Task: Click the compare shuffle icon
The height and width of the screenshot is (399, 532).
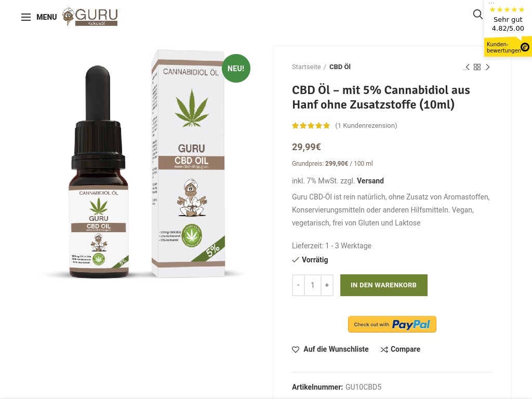Action: (x=384, y=350)
